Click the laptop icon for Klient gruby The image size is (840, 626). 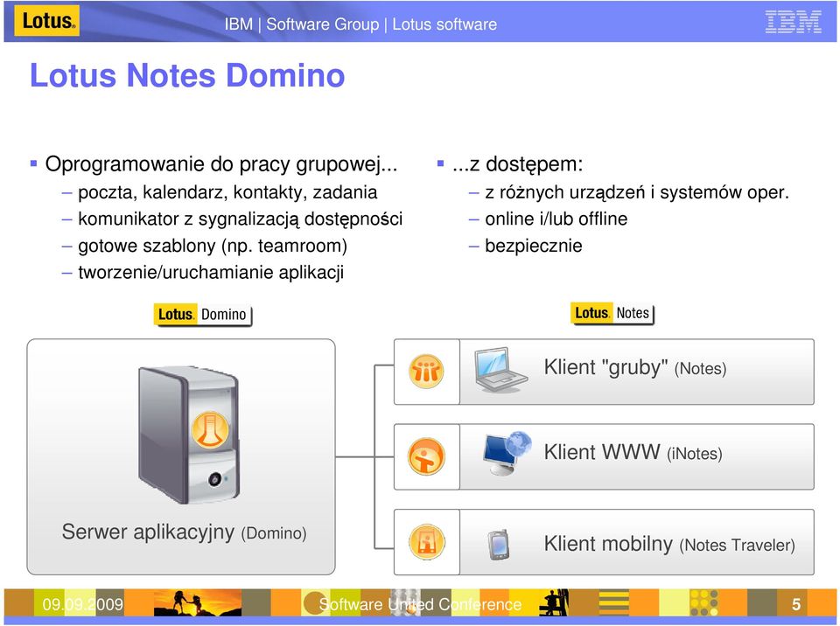(x=500, y=370)
